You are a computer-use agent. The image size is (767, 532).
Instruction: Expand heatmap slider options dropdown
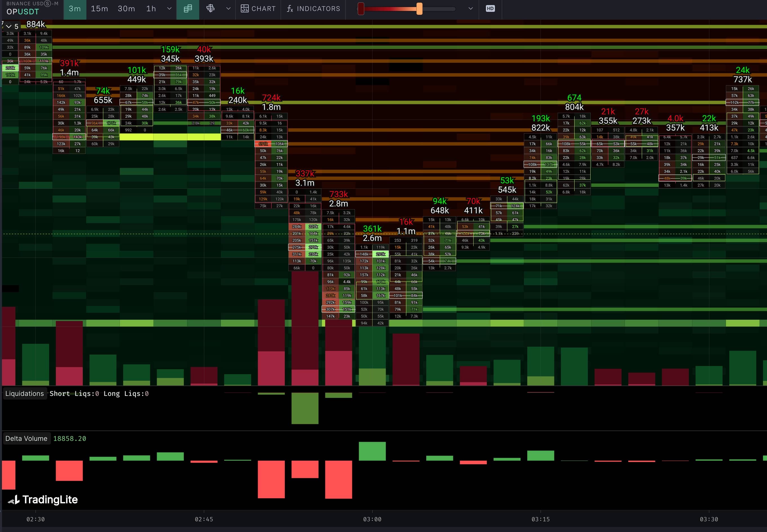coord(470,9)
